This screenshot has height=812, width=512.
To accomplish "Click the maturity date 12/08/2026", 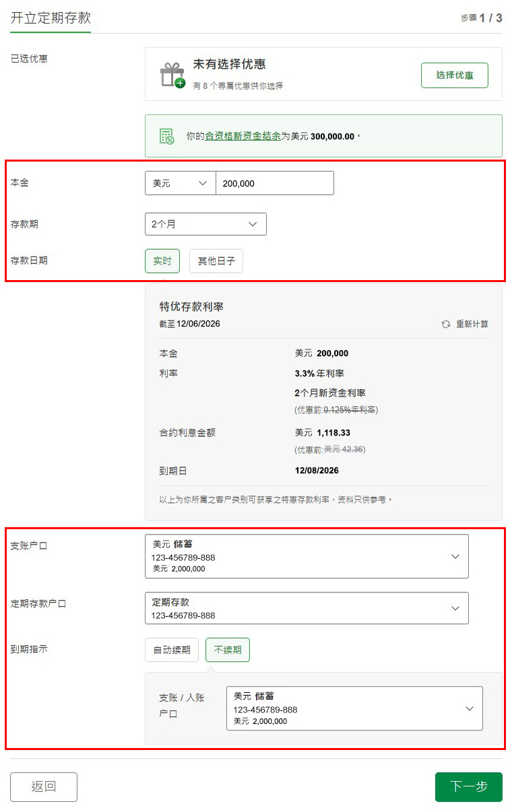I will pos(317,471).
